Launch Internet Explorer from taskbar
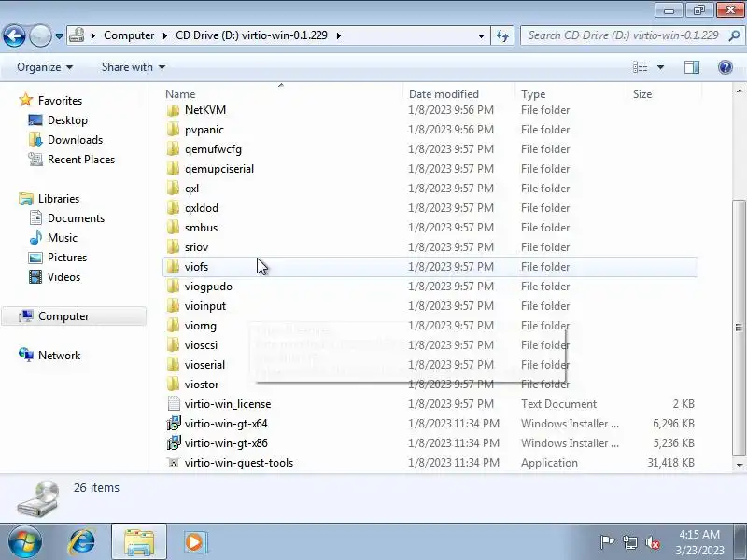Viewport: 747px width, 560px height. [81, 542]
